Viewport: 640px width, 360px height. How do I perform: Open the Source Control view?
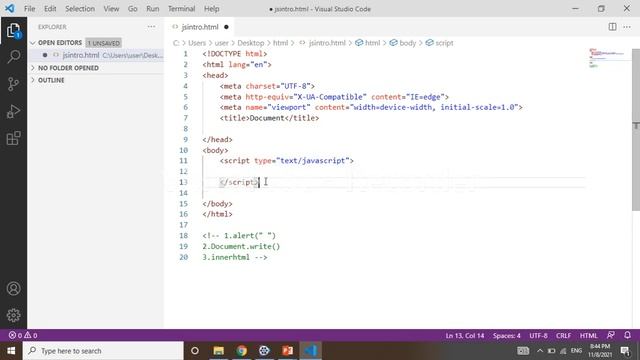[13, 84]
